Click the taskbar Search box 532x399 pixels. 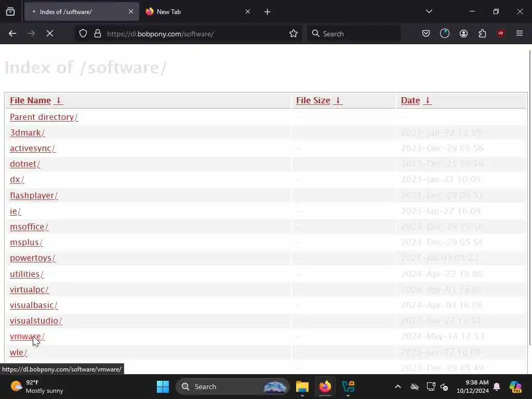pyautogui.click(x=233, y=387)
